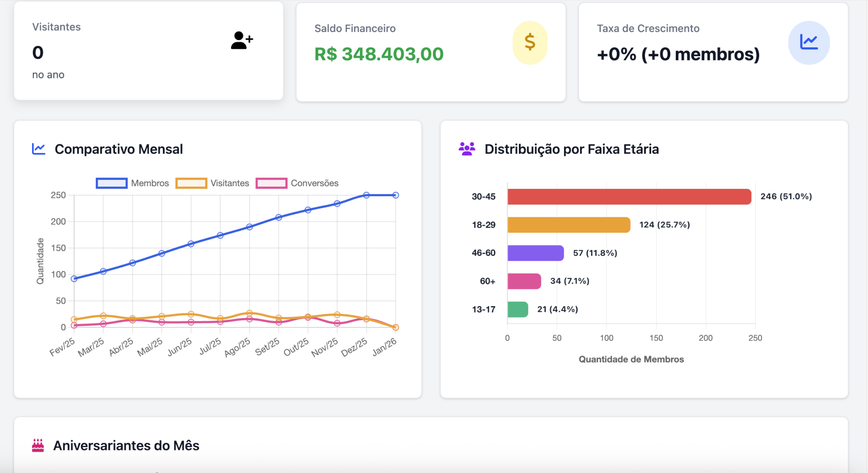The width and height of the screenshot is (868, 473).
Task: Click the growth chart icon near Taxa de Crescimento
Action: [x=809, y=42]
